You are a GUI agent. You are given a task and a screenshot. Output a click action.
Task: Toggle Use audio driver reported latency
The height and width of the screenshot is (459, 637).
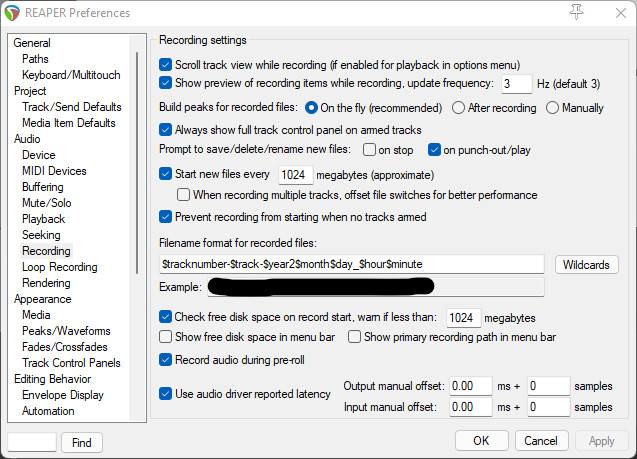165,394
